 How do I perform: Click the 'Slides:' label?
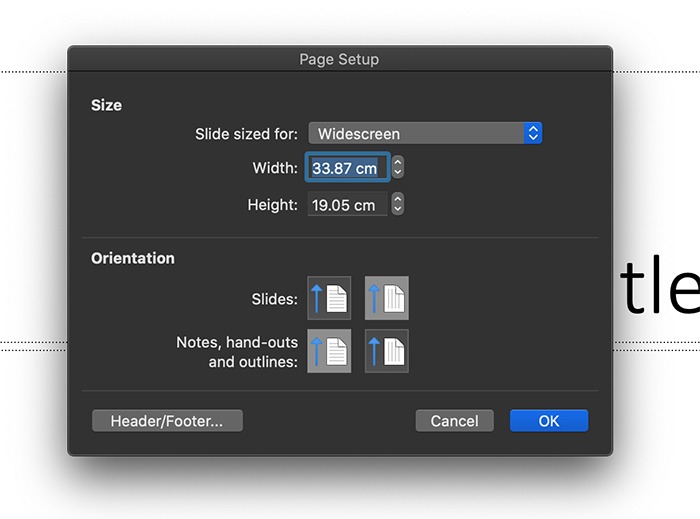275,299
